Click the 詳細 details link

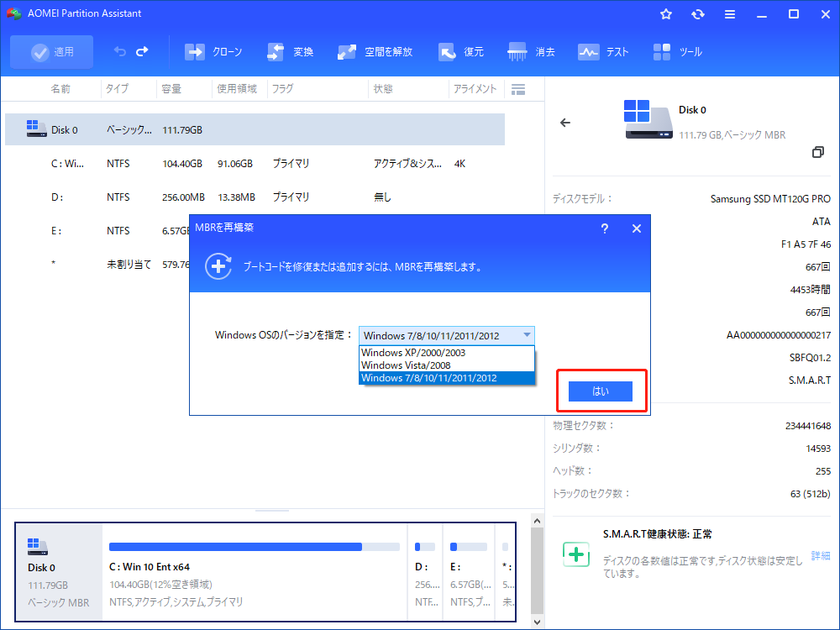(820, 556)
